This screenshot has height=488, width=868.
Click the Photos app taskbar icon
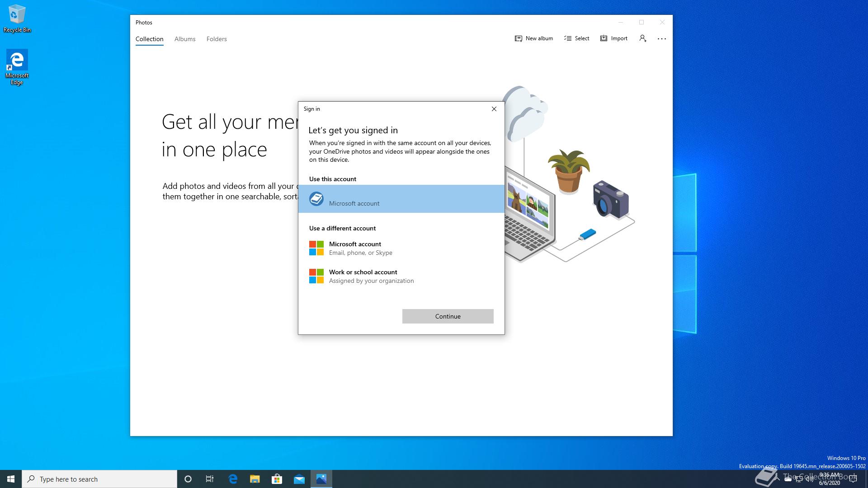(321, 479)
